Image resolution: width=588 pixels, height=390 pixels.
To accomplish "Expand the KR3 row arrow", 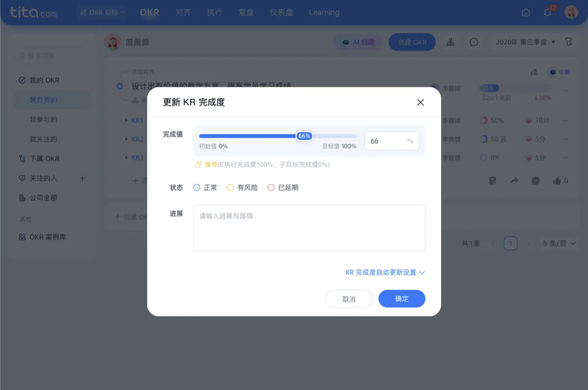I will click(x=126, y=158).
